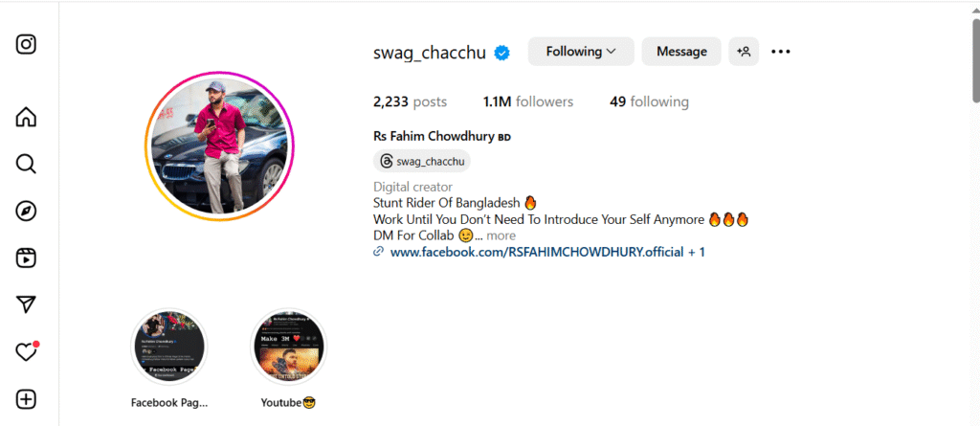Open Instagram home via logo icon

(x=26, y=44)
